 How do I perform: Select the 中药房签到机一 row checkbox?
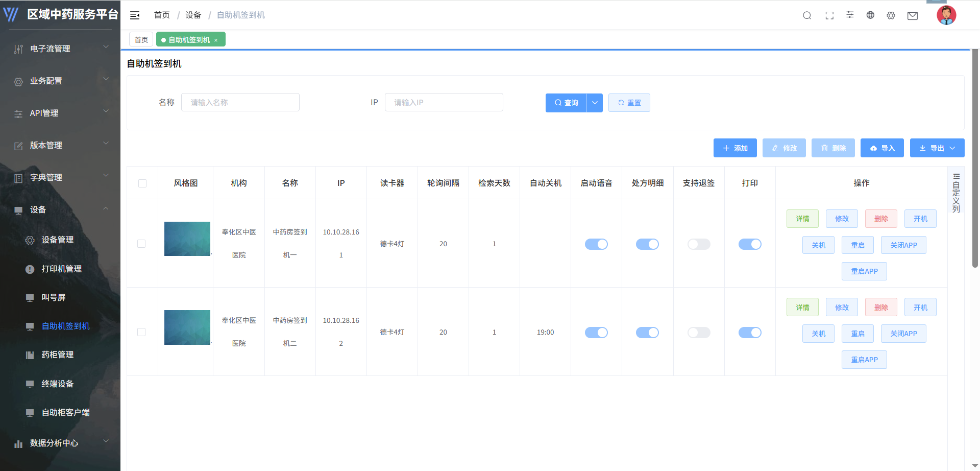[141, 244]
